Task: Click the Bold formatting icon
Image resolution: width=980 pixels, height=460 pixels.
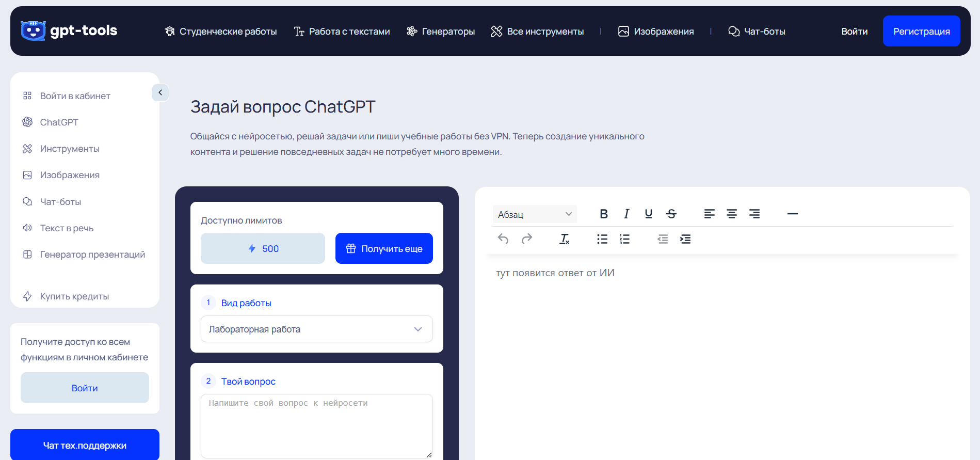Action: (x=604, y=214)
